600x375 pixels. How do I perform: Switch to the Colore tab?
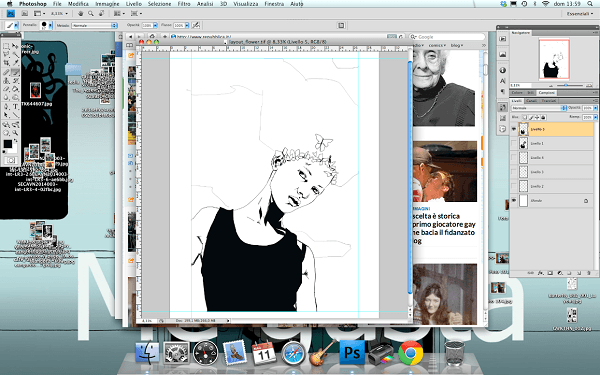tap(517, 93)
